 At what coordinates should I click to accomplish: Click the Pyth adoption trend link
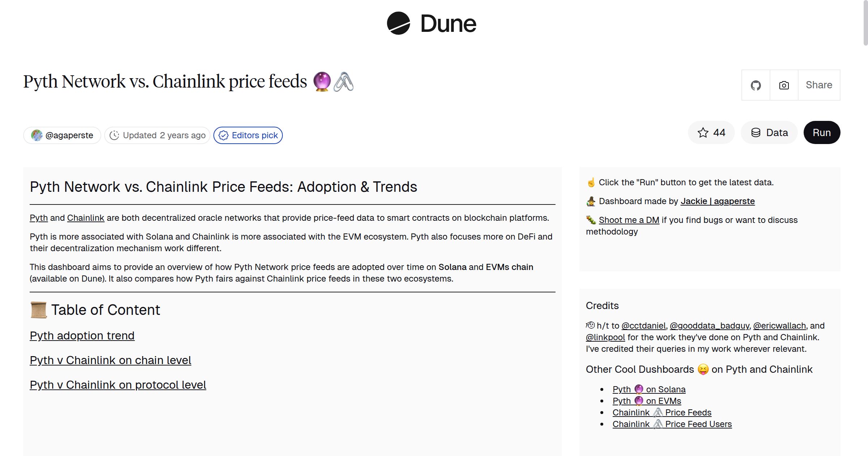(82, 336)
